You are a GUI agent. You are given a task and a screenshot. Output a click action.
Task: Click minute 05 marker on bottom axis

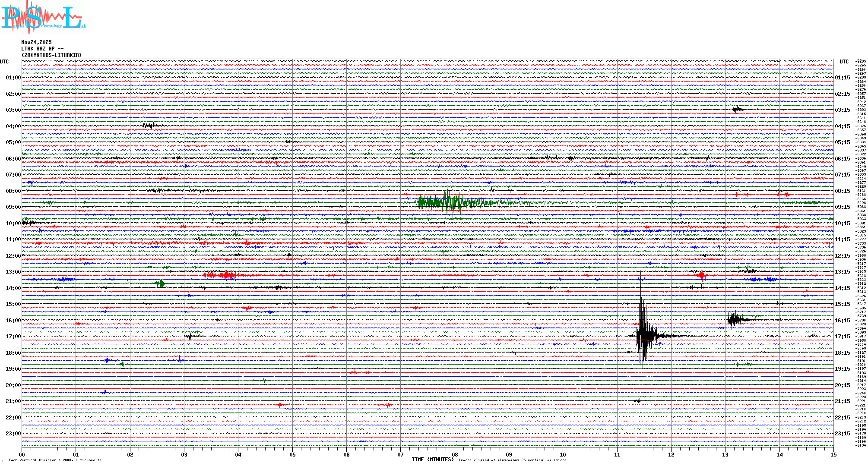[292, 455]
